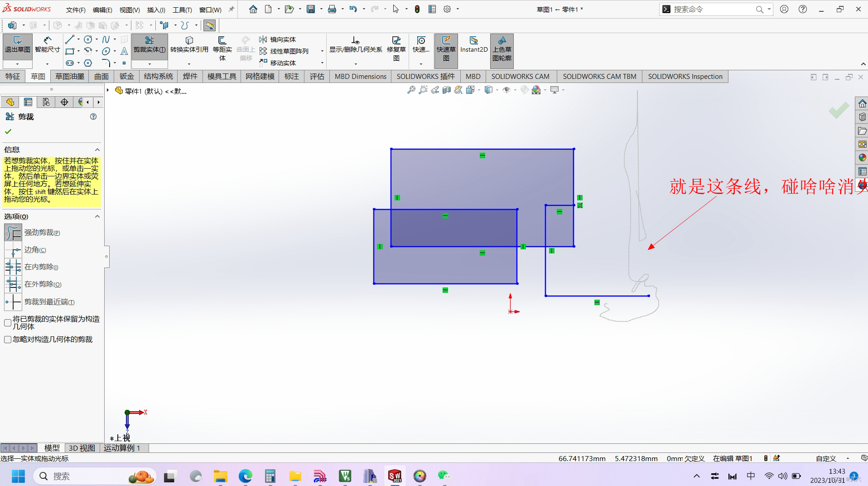868x486 pixels.
Task: Select the Corner Rectangle tool
Action: [x=69, y=51]
